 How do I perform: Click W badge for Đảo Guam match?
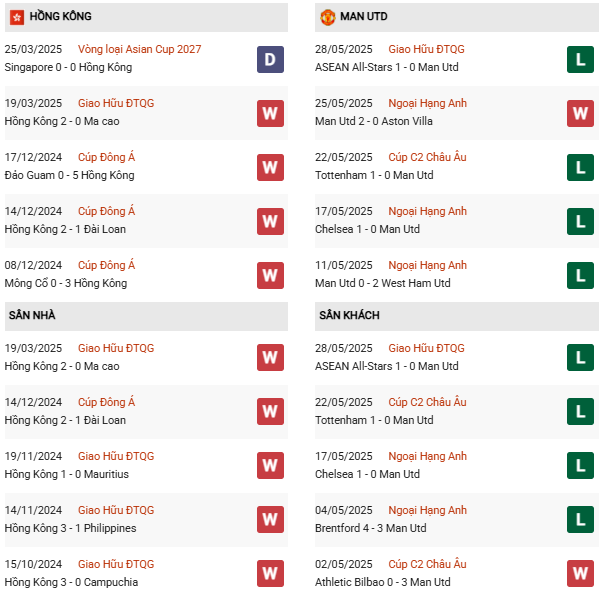269,167
